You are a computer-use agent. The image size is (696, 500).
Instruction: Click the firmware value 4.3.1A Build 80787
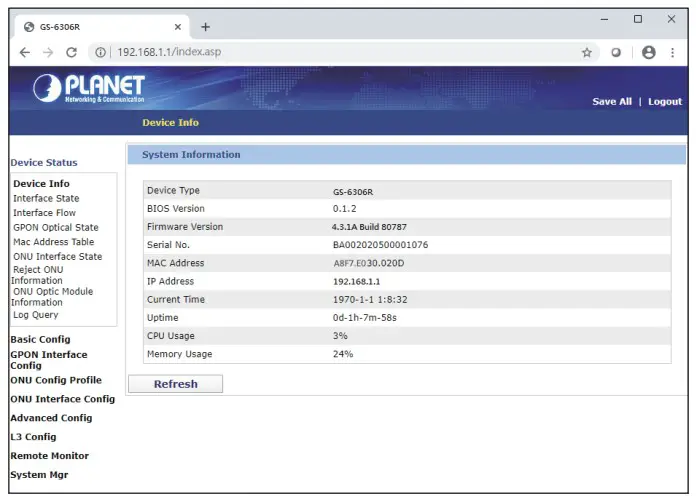369,227
